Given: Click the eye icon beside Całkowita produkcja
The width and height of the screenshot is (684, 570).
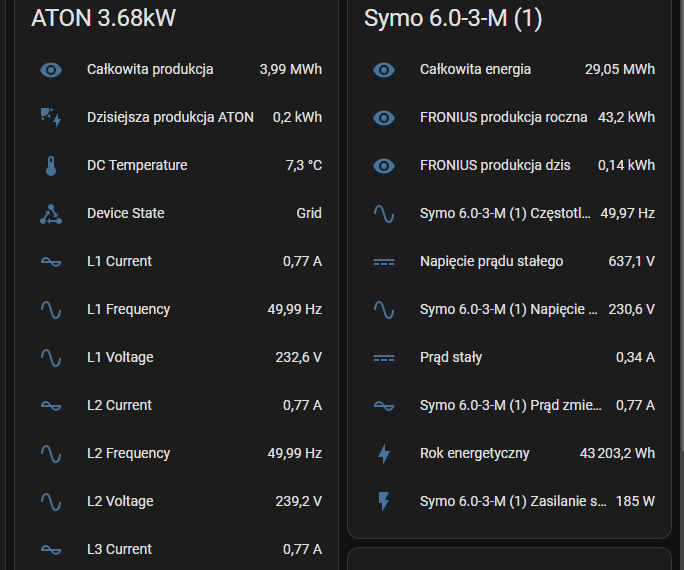Looking at the screenshot, I should tap(51, 70).
